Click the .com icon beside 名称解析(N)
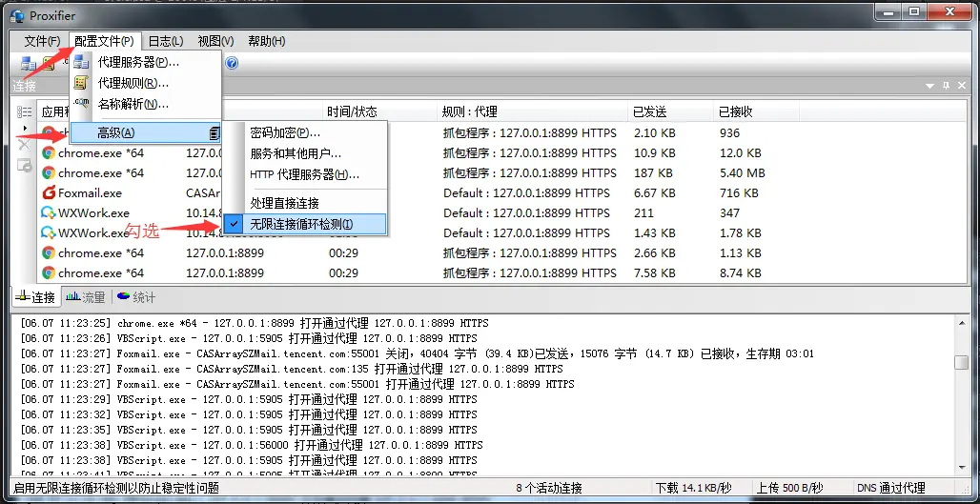This screenshot has width=980, height=504. [x=81, y=104]
